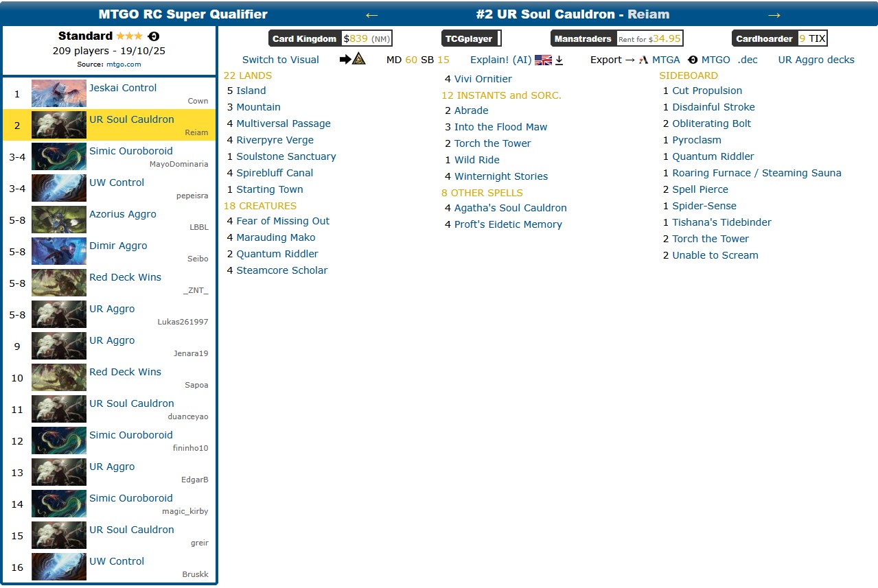Click the Soulstone Sanctuary card

pos(286,156)
